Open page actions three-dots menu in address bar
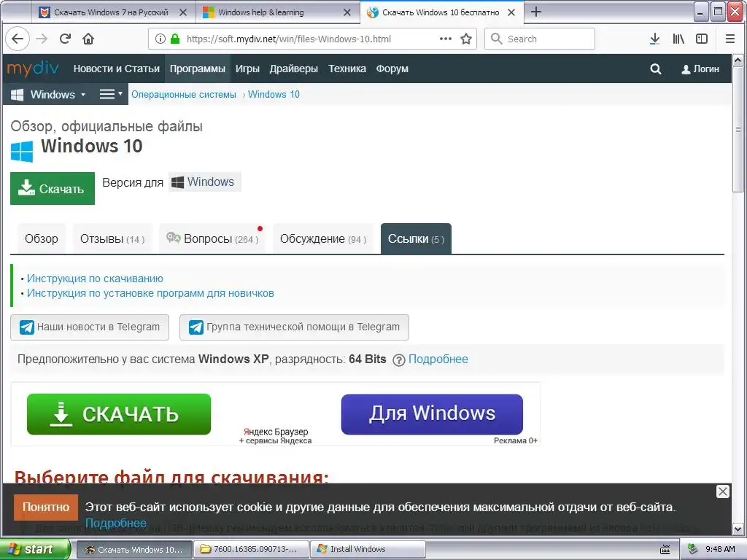The width and height of the screenshot is (747, 560). (446, 39)
